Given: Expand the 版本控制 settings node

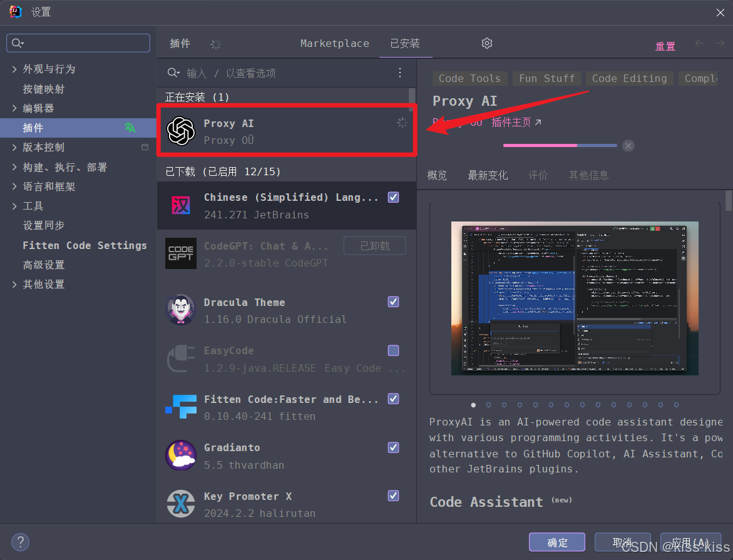Looking at the screenshot, I should pyautogui.click(x=14, y=147).
